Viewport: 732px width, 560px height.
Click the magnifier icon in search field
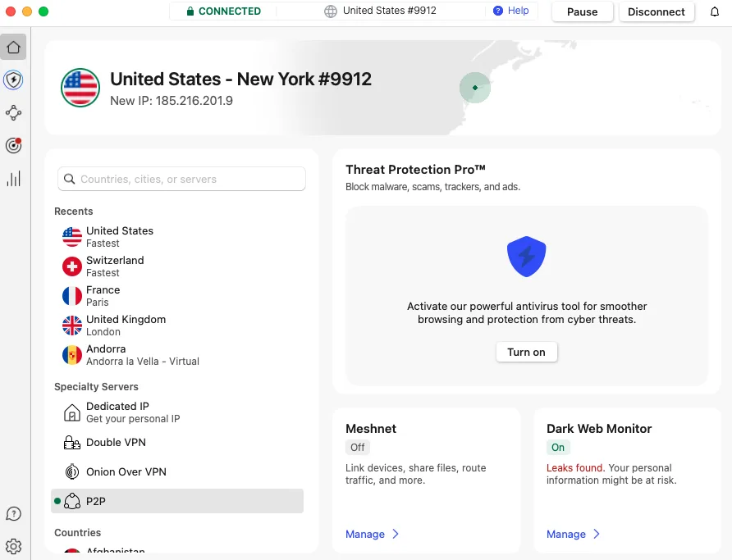(x=69, y=179)
